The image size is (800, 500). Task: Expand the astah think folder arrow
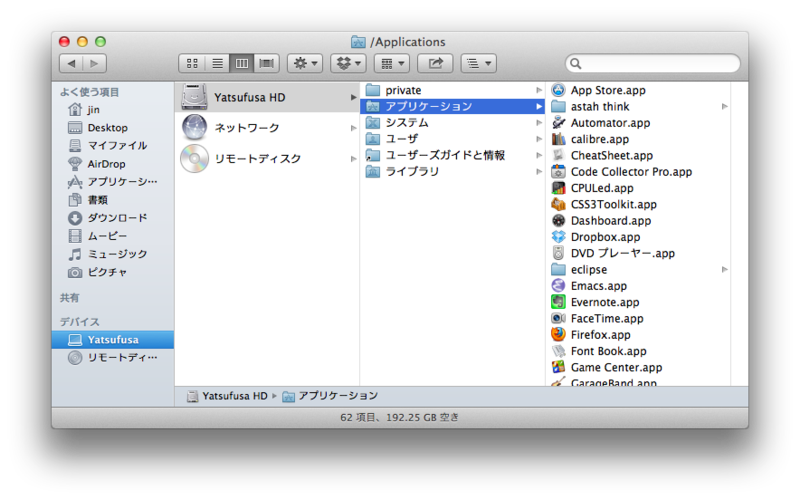(724, 107)
